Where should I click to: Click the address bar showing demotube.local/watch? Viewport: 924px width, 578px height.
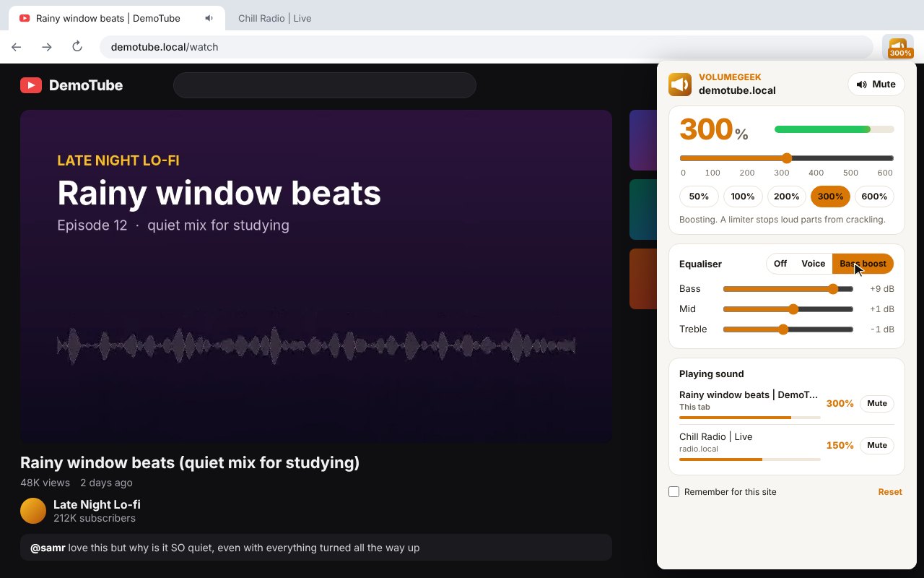tap(486, 47)
